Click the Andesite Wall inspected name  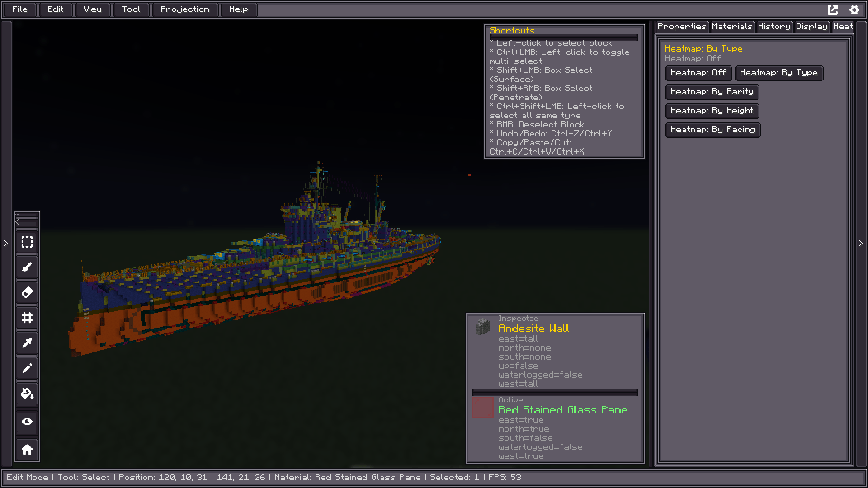(533, 329)
